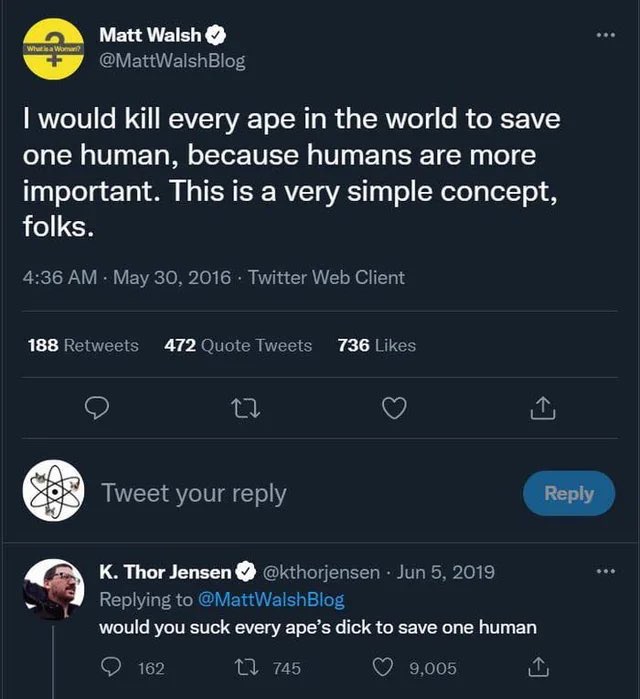This screenshot has height=699, width=640.
Task: Share K. Thor Jensen's reply
Action: (537, 667)
